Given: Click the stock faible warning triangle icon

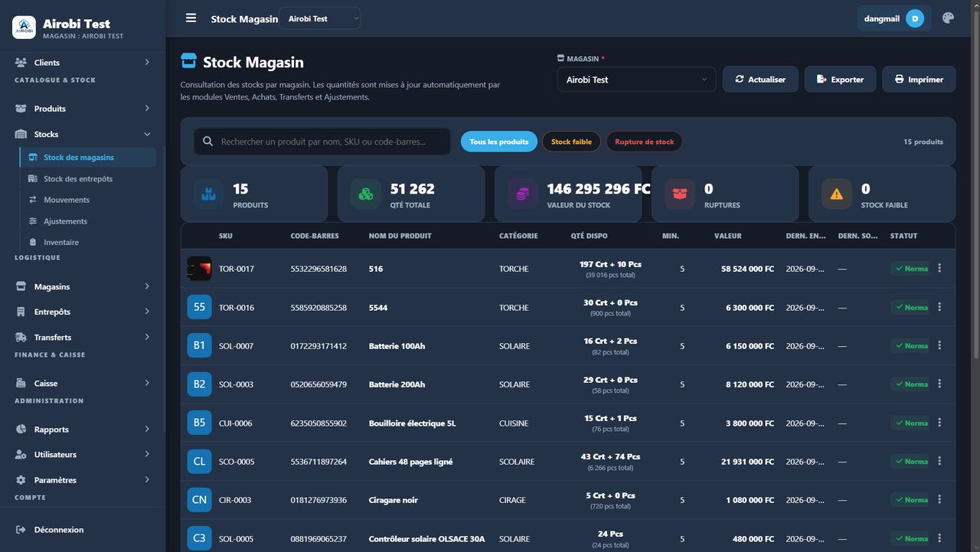Looking at the screenshot, I should (836, 194).
